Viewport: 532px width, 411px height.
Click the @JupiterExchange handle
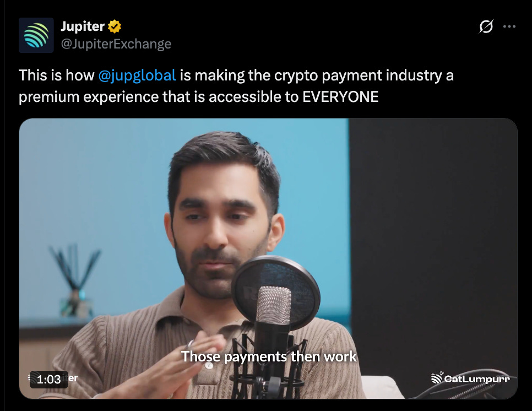116,44
